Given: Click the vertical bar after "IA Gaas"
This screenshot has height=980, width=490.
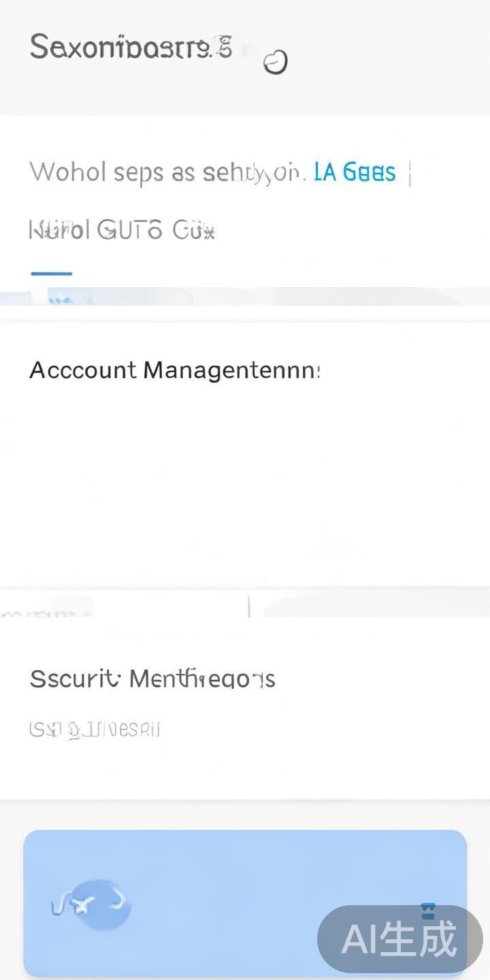Looking at the screenshot, I should tap(410, 173).
